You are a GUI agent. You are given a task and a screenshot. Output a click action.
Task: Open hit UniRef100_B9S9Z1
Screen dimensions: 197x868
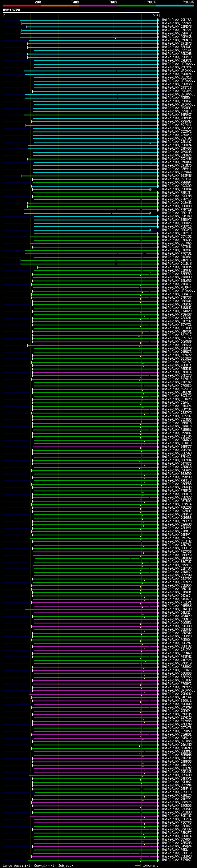177,23
